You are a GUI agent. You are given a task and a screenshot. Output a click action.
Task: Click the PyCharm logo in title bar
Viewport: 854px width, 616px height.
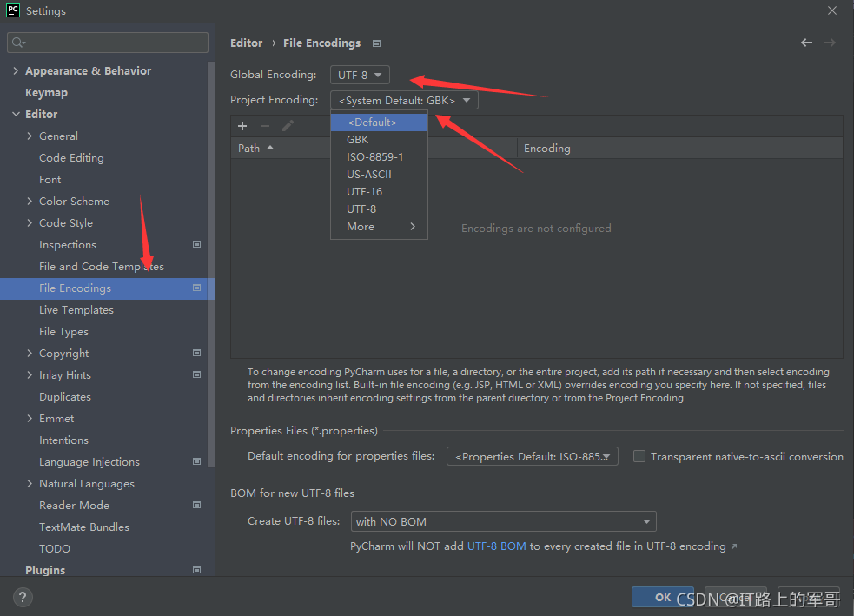point(12,10)
